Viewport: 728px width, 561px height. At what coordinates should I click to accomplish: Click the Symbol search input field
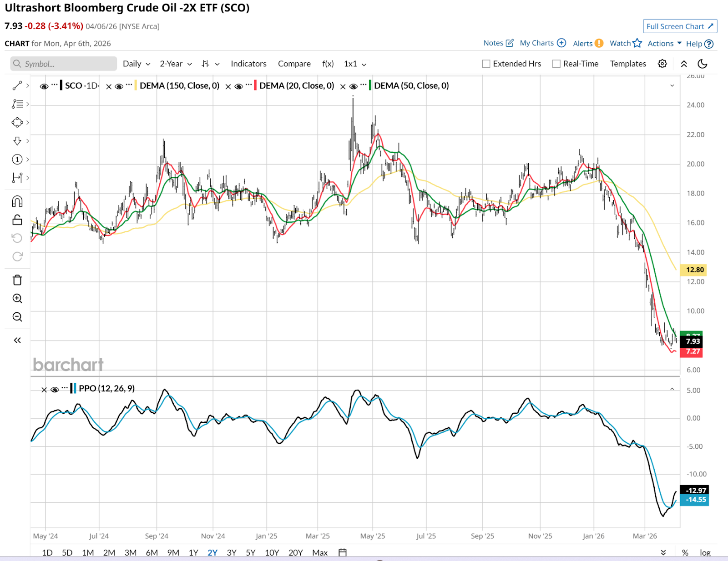pos(64,64)
